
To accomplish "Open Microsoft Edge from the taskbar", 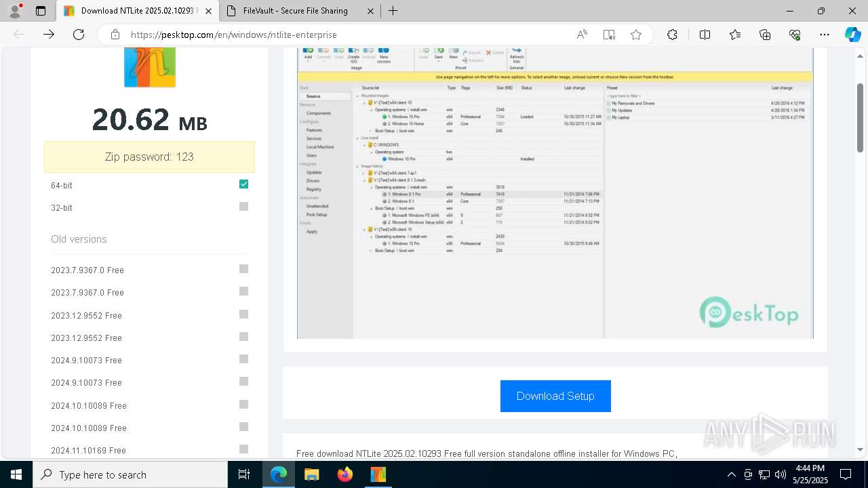I will pyautogui.click(x=279, y=474).
